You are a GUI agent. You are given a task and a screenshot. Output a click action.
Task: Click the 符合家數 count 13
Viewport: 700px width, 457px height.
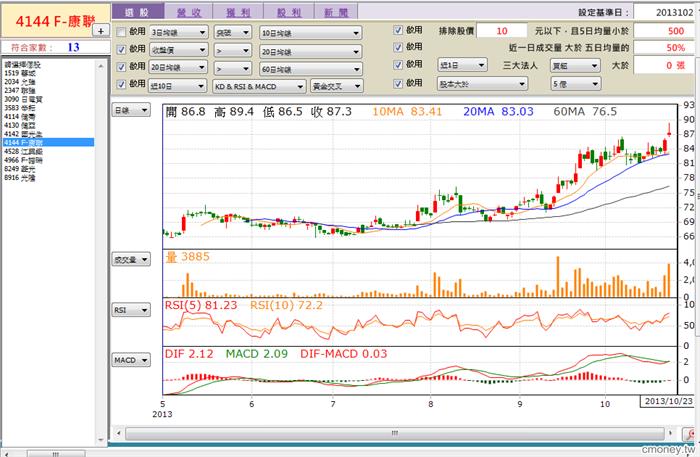(x=73, y=47)
